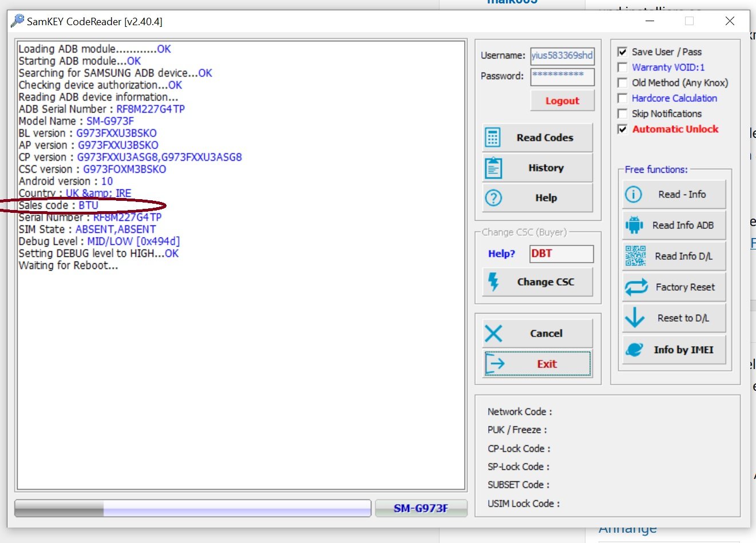Click the Model Name : SM-G973F line
The image size is (756, 543).
pos(76,121)
